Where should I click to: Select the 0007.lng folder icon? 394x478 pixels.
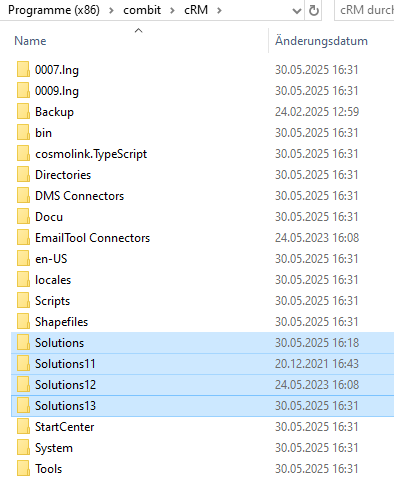click(x=23, y=70)
